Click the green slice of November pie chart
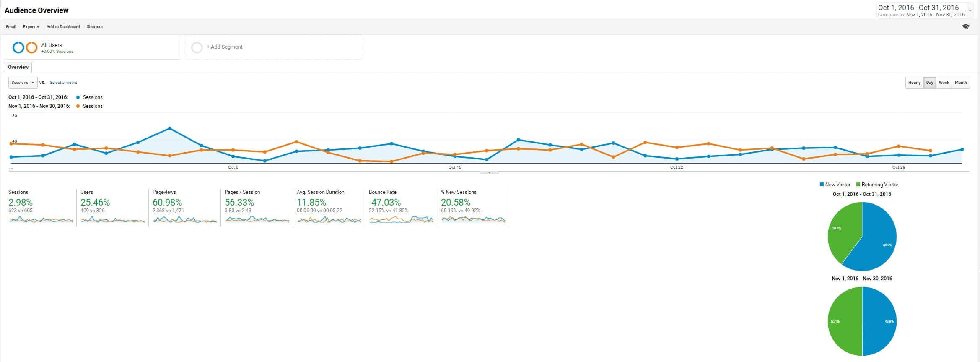The width and height of the screenshot is (980, 362). 845,321
